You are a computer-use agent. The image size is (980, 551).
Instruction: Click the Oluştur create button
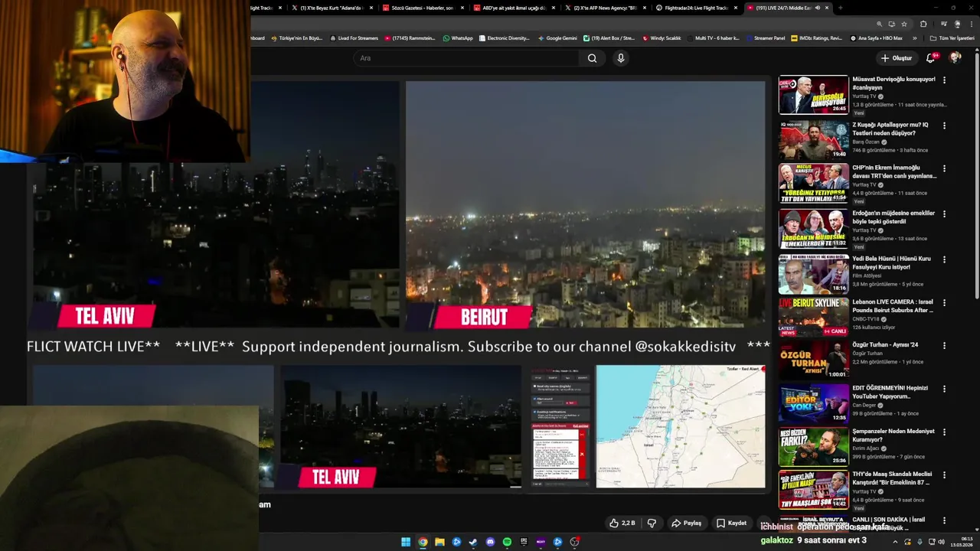[x=896, y=58]
